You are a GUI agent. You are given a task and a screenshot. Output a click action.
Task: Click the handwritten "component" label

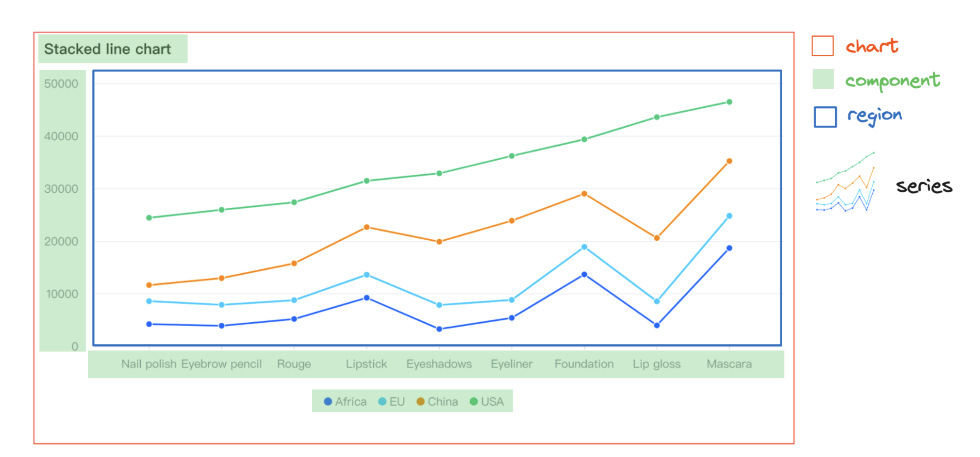coord(893,81)
